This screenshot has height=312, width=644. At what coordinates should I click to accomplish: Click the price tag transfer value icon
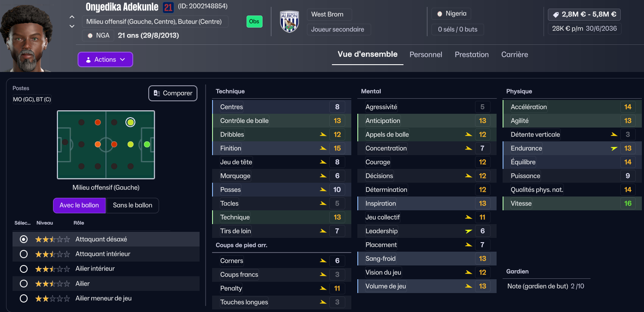[556, 14]
